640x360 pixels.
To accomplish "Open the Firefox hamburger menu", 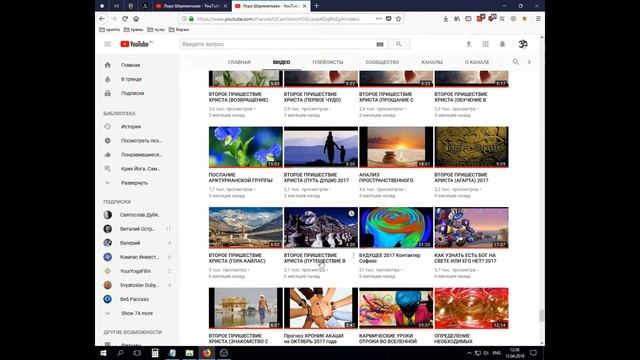I will point(538,19).
